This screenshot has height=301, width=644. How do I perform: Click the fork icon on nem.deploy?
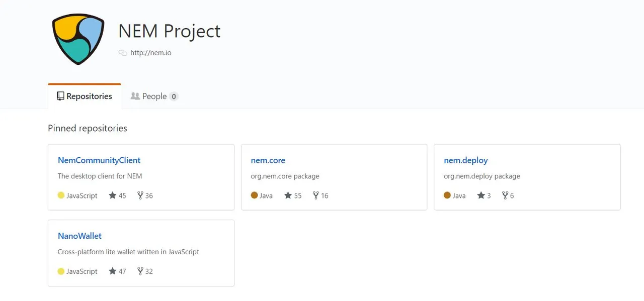click(x=505, y=195)
